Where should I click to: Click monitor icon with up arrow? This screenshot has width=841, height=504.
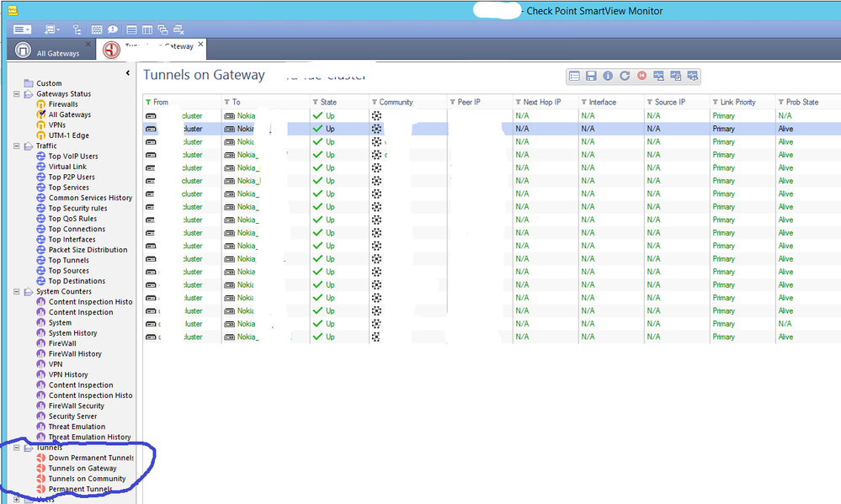click(658, 76)
